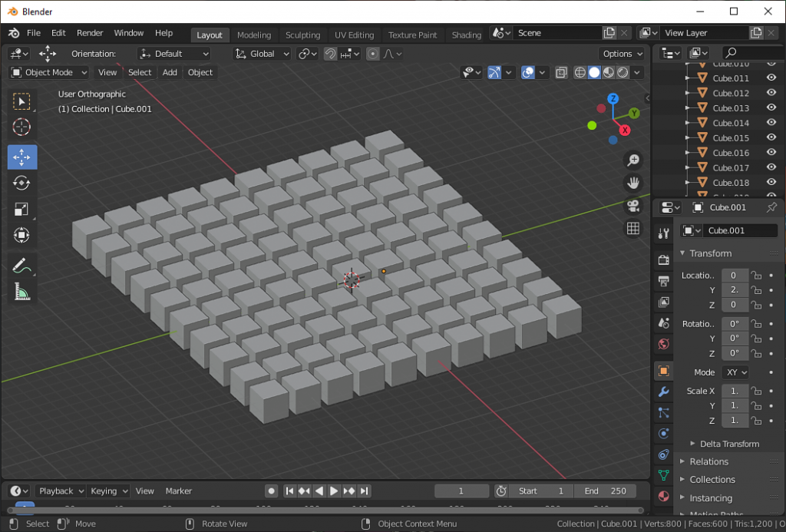Select the Measure tool
The image size is (786, 532).
click(21, 291)
